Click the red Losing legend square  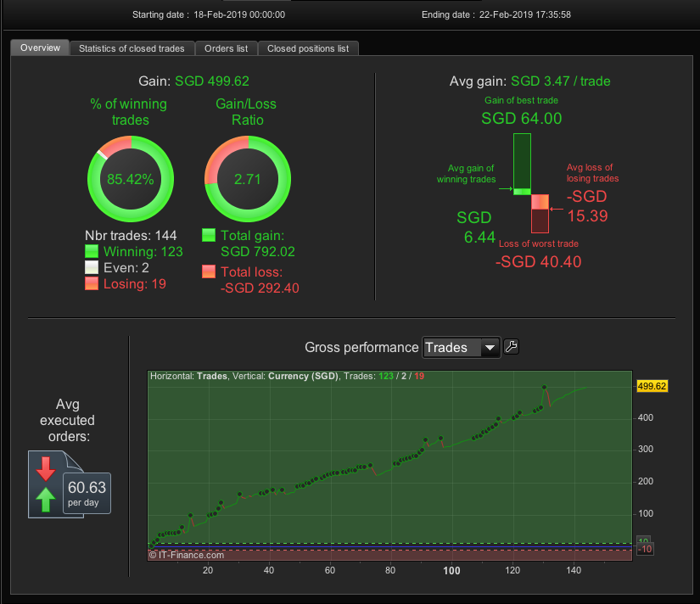[x=92, y=283]
